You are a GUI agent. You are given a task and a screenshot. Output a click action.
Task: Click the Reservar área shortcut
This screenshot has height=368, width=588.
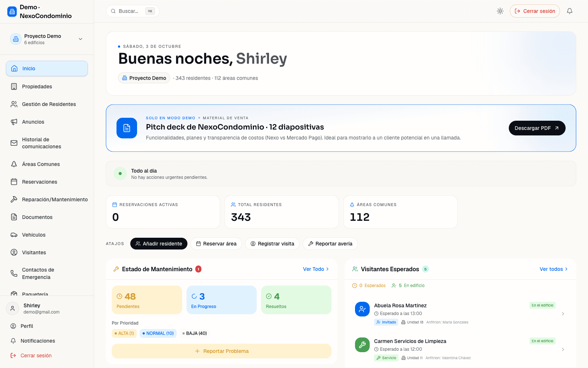(216, 244)
